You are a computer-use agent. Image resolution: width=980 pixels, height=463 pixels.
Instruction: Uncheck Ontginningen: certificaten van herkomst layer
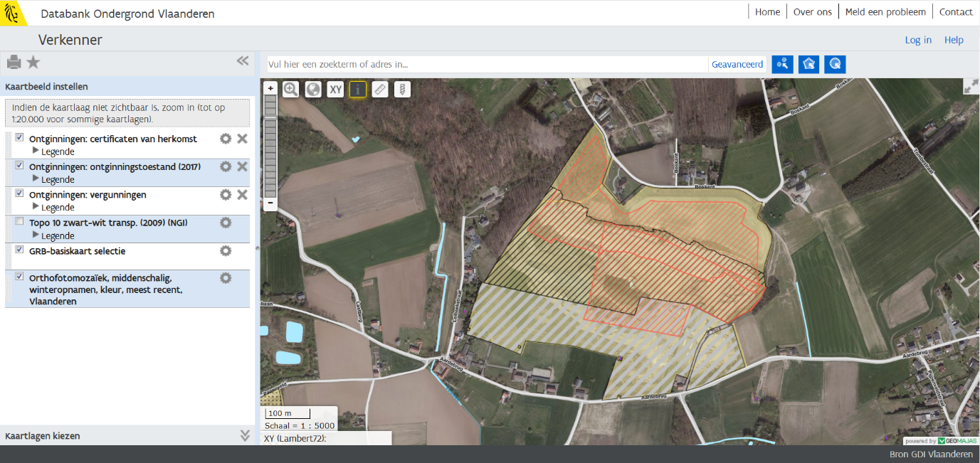coord(19,138)
